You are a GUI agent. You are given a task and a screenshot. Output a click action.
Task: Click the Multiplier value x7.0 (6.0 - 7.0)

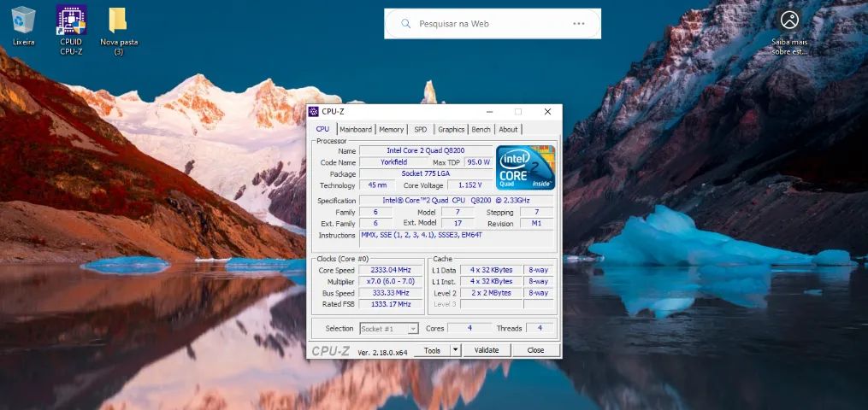click(x=392, y=282)
